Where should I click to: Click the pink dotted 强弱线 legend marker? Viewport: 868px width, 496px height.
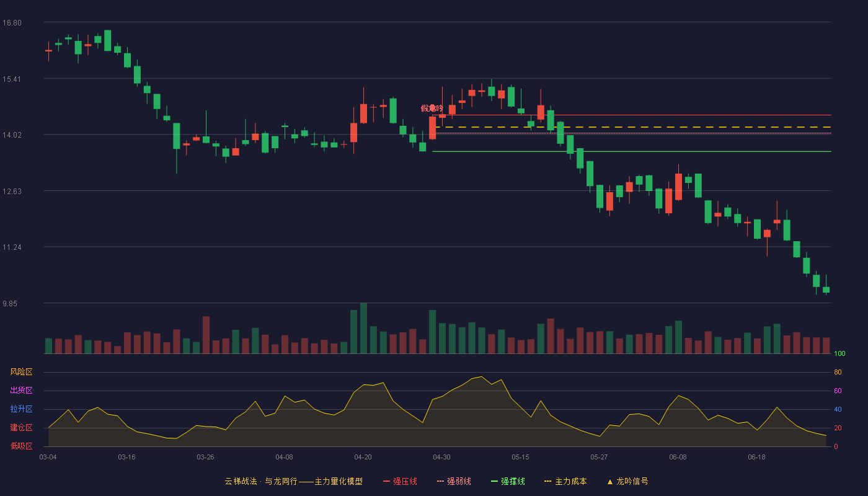[x=441, y=481]
